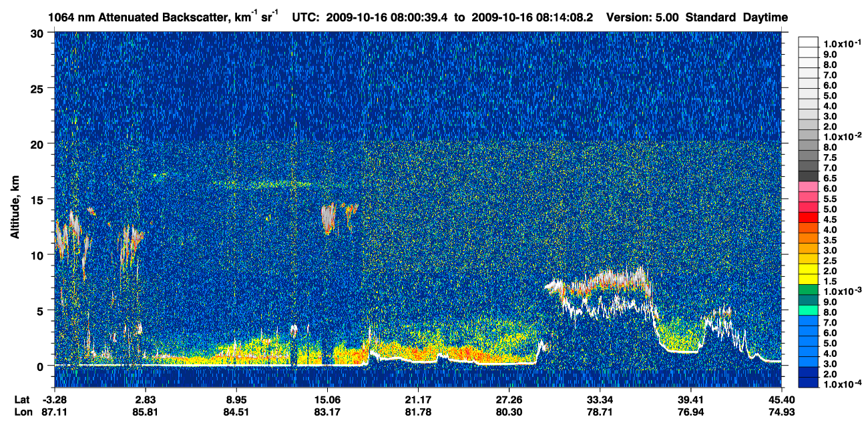Click the word 'Daytime' in the header
The image size is (868, 445).
click(x=765, y=17)
